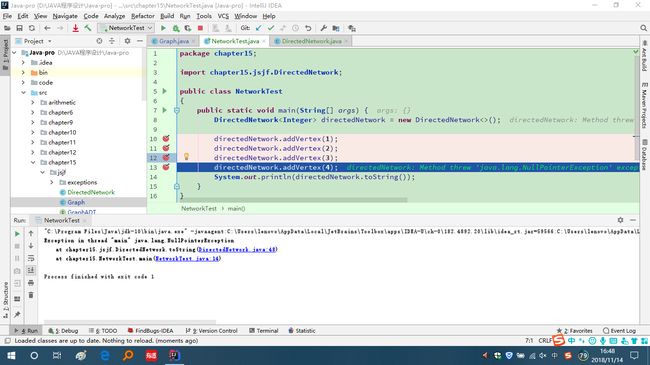650x365 pixels.
Task: Click the Git update project blue check
Action: point(259,28)
